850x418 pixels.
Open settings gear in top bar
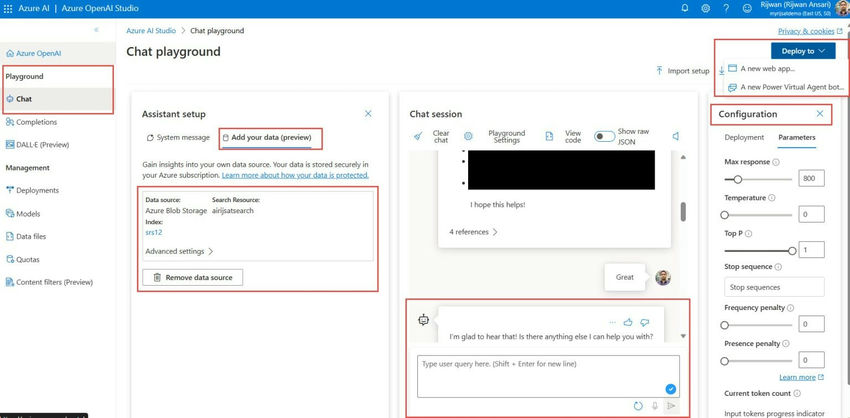[x=705, y=8]
